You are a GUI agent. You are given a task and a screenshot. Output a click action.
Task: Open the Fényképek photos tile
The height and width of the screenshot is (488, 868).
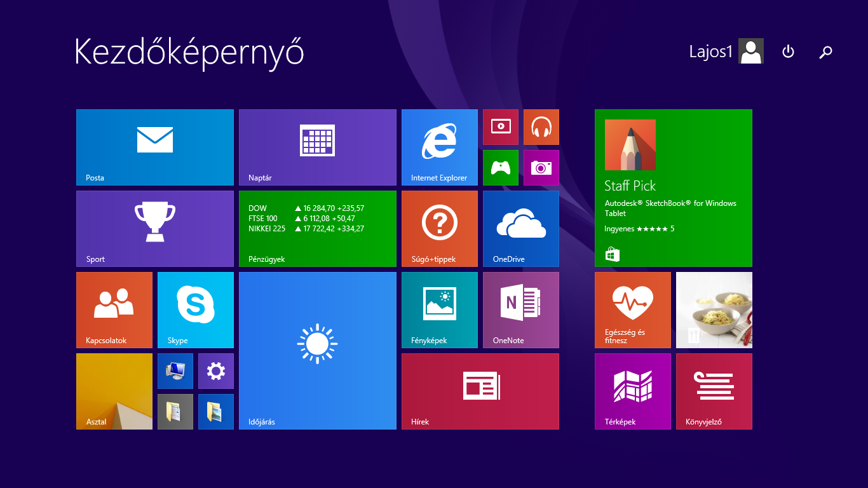(440, 310)
